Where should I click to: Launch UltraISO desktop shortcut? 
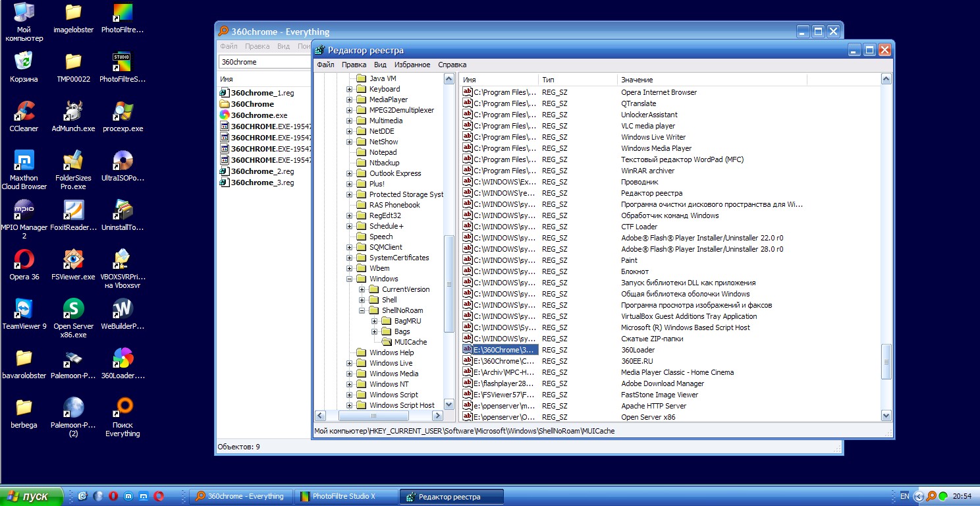coord(122,165)
